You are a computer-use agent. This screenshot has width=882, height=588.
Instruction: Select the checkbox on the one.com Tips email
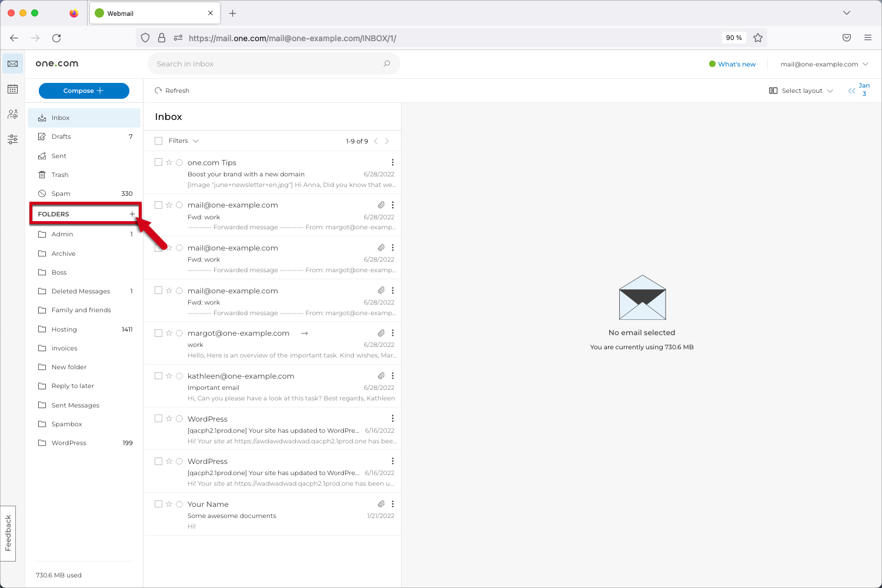coord(158,162)
